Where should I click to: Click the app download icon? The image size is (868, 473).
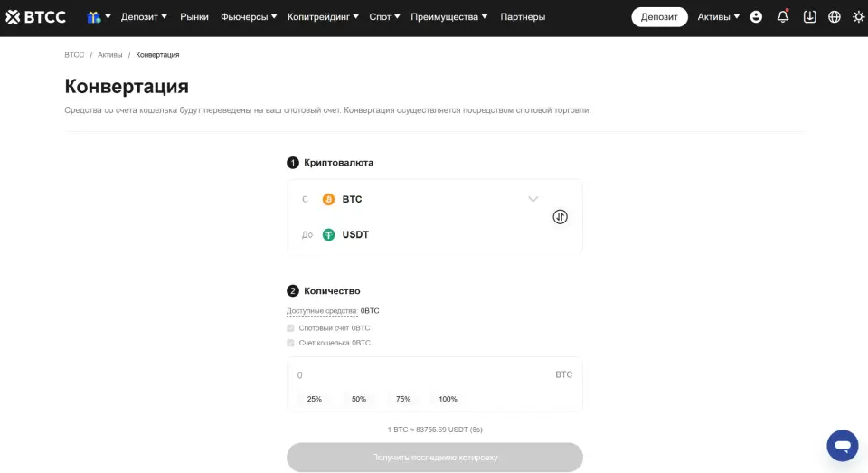tap(809, 17)
